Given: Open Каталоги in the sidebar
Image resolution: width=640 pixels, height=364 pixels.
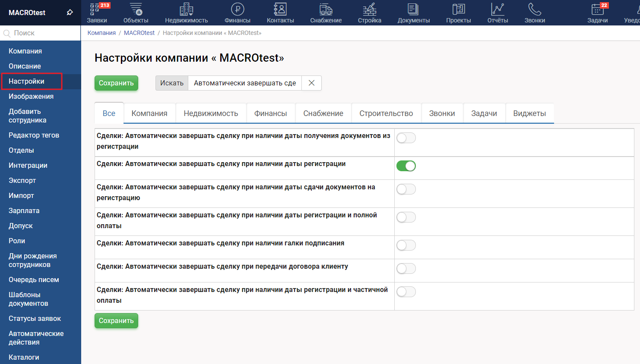Looking at the screenshot, I should click(x=24, y=357).
